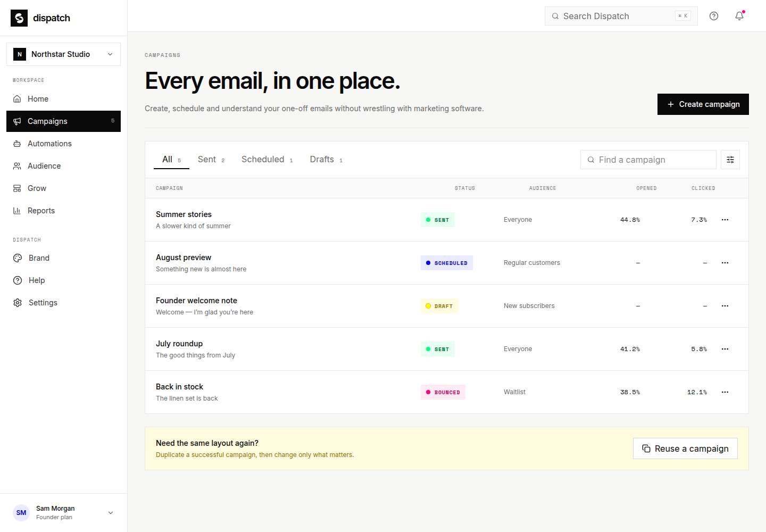Screen dimensions: 766x532
Task: Click the Create campaign button
Action: pos(703,104)
